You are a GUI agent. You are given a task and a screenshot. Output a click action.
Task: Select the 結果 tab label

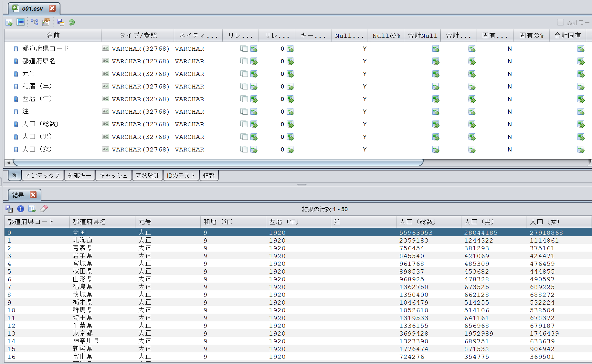[18, 195]
